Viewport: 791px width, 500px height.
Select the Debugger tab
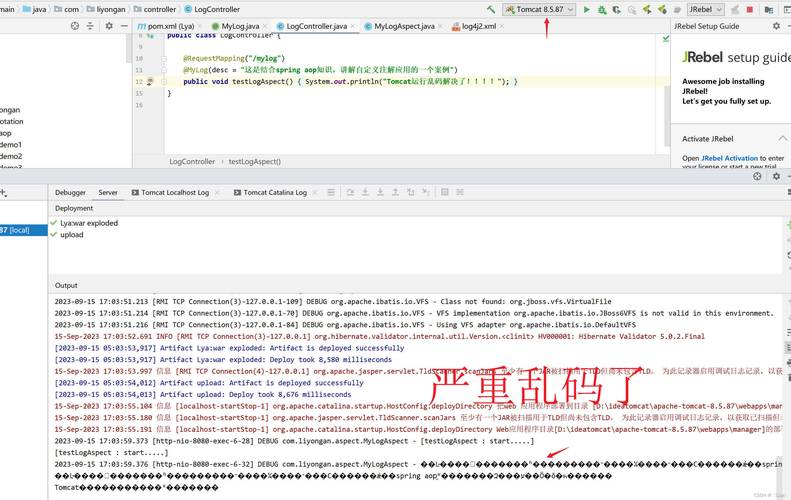pos(70,192)
